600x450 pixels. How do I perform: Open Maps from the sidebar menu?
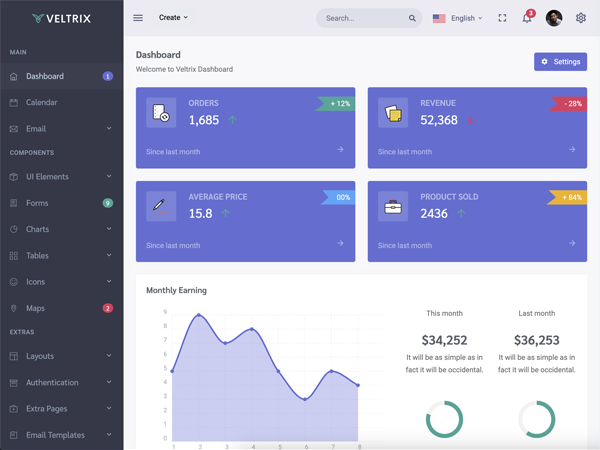tap(62, 308)
